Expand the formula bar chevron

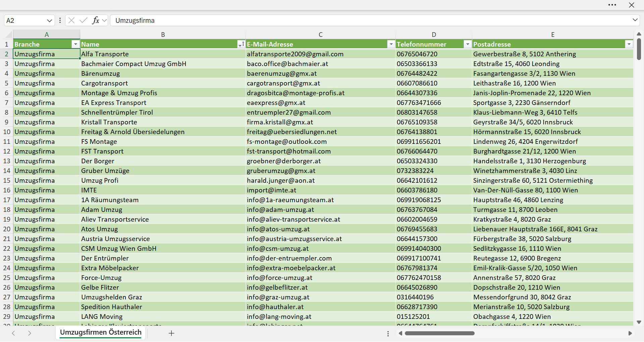(635, 20)
